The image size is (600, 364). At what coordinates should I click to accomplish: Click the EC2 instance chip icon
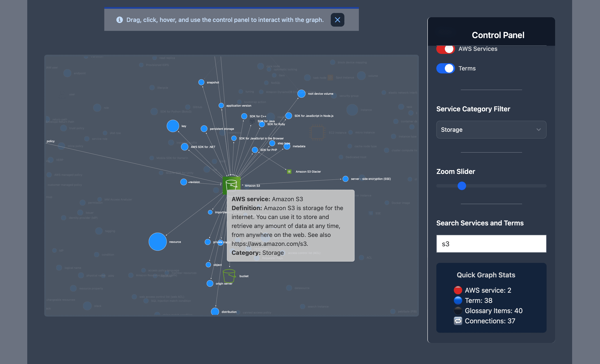click(317, 132)
